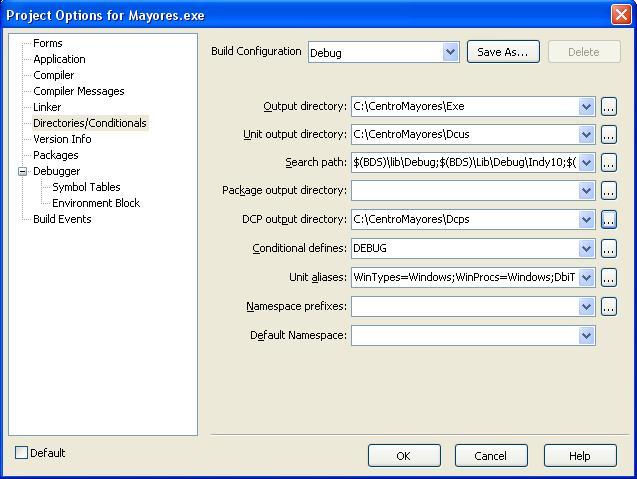Viewport: 637px width, 479px height.
Task: Expand the Default Namespace dropdown arrow
Action: (586, 336)
